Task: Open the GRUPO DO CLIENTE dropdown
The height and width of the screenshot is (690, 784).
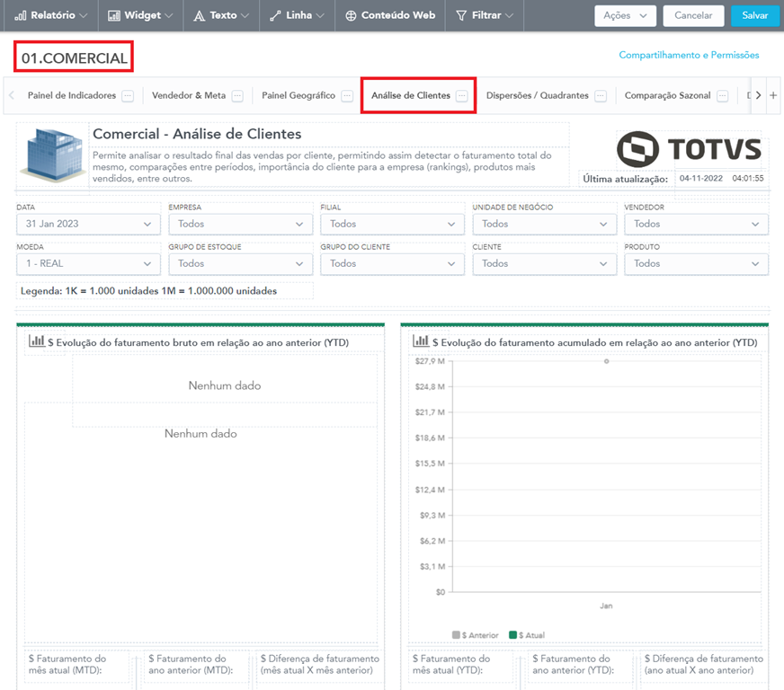Action: coord(393,264)
